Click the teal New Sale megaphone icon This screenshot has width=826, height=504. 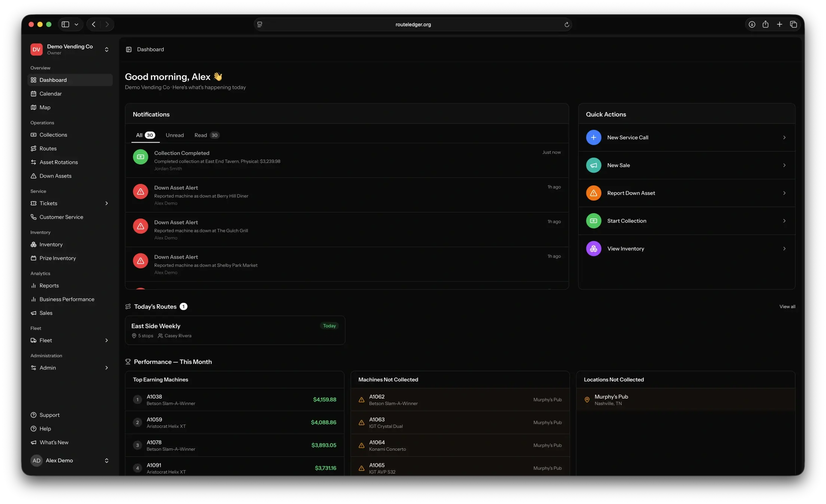(x=594, y=165)
